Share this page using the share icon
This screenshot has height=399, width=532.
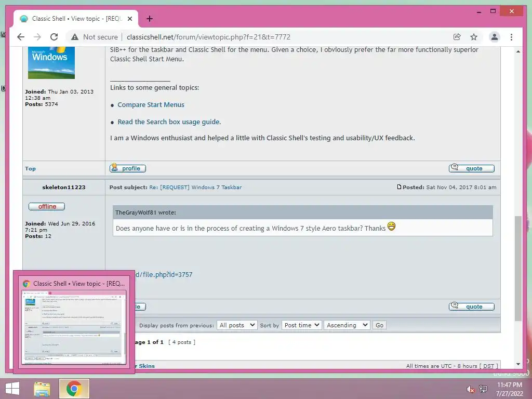coord(457,37)
